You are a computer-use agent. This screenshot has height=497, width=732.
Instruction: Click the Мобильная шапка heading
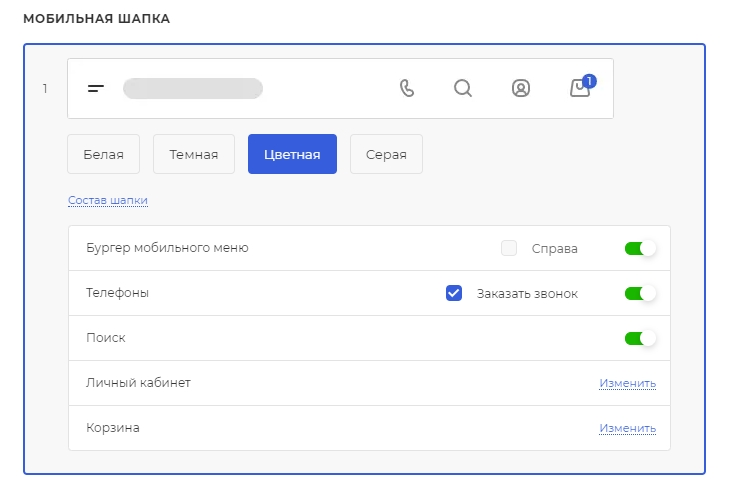coord(97,19)
